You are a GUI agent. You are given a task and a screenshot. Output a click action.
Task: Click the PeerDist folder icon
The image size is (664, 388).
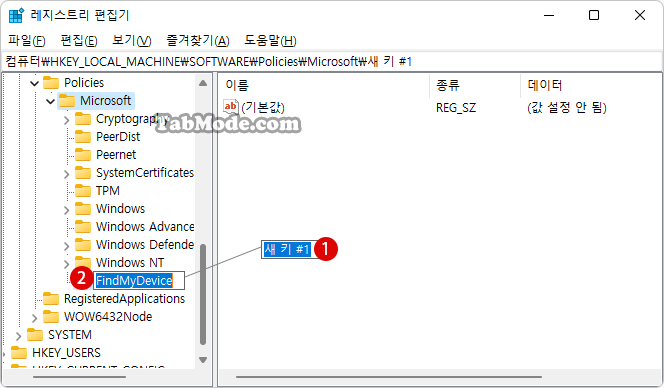(83, 137)
